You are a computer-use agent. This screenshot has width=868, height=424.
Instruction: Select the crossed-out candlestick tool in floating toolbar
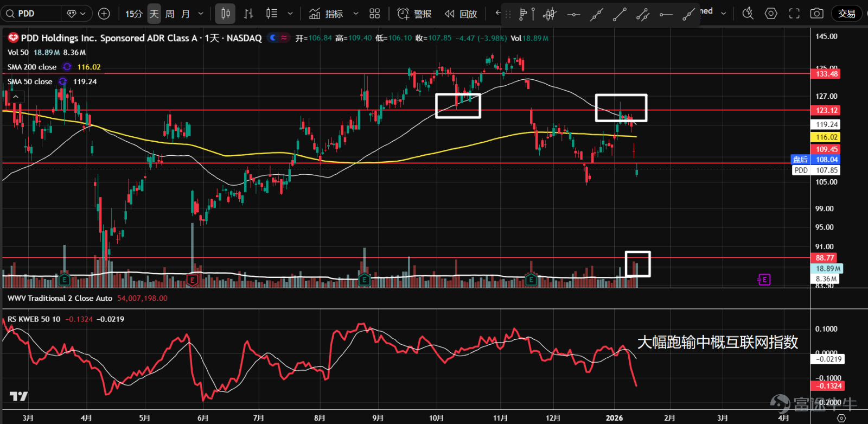pyautogui.click(x=550, y=15)
